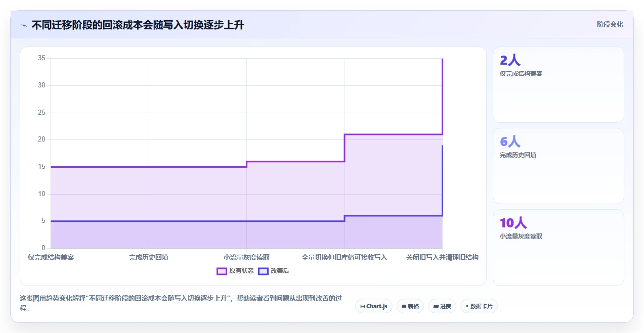Click the purple 原有状态 legend swatch
Viewport: 644px width, 333px height.
click(222, 271)
